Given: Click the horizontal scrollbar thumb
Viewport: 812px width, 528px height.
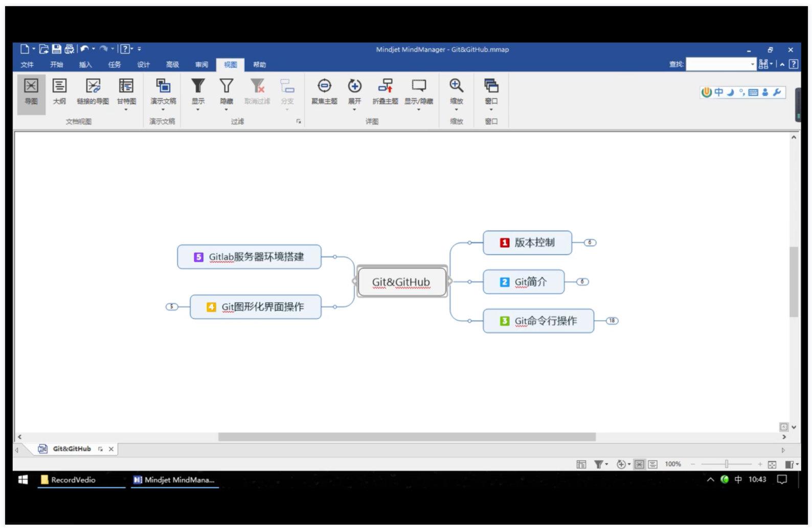Looking at the screenshot, I should point(407,437).
